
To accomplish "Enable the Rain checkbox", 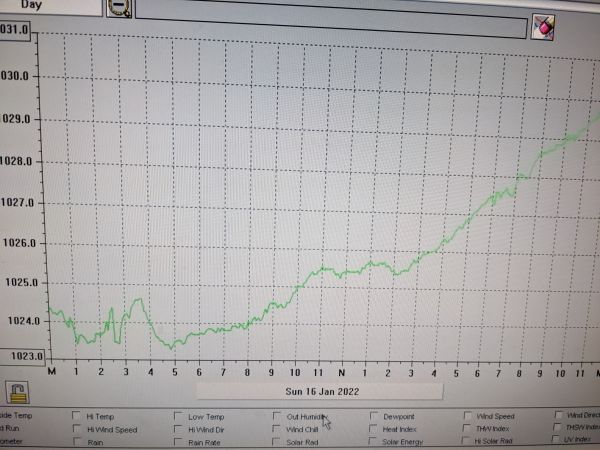I will [x=77, y=441].
